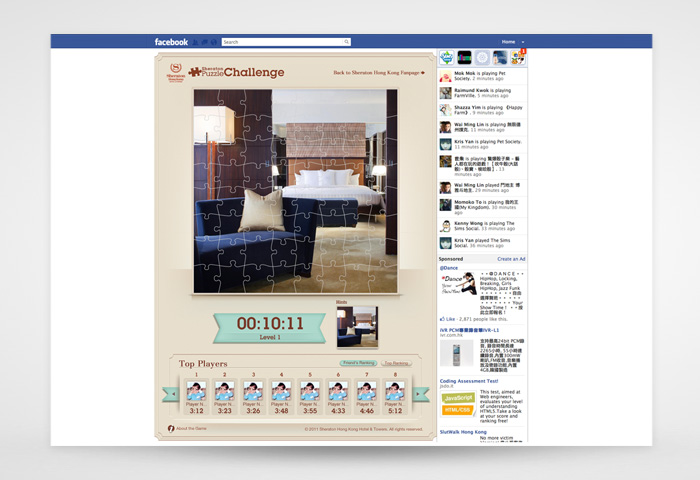Click the Puzzle Challenge puzzle-piece logo
This screenshot has height=480, width=700.
(x=236, y=72)
